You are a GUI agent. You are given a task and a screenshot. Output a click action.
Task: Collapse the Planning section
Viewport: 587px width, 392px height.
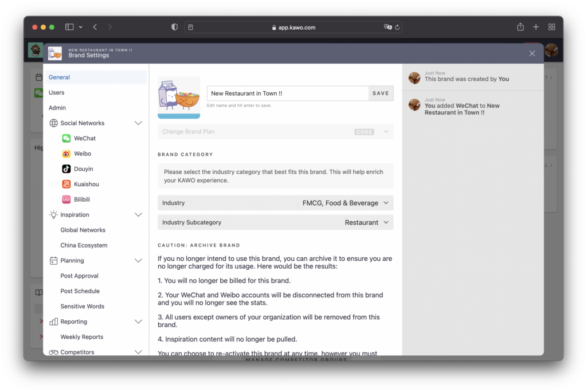point(138,261)
